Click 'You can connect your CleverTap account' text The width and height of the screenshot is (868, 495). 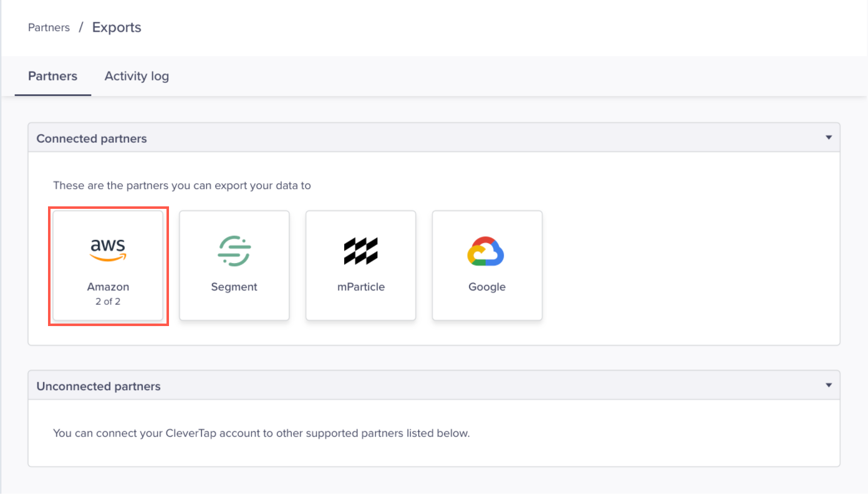(261, 433)
